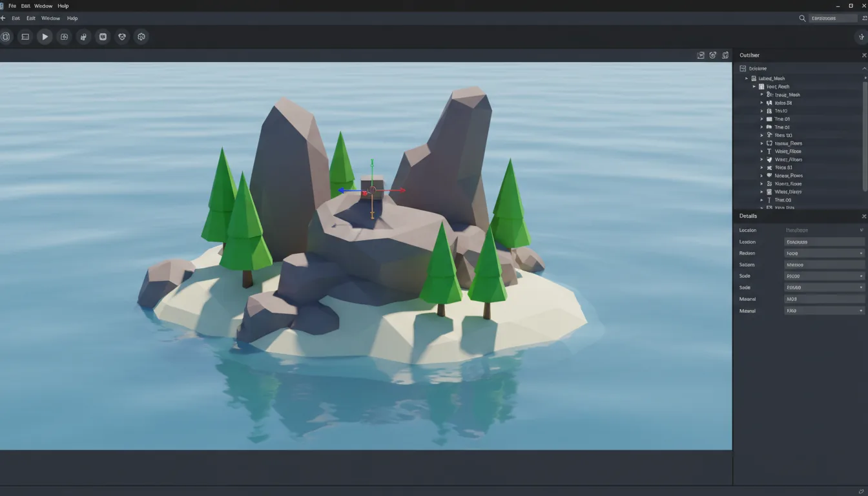Screen dimensions: 868x496
Task: Click the rotation gizmo icon near the viewport corner
Action: [712, 55]
